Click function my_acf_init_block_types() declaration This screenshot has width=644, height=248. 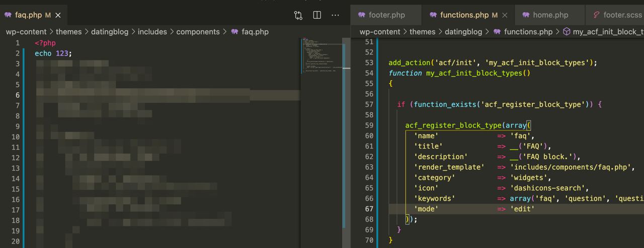(x=459, y=73)
